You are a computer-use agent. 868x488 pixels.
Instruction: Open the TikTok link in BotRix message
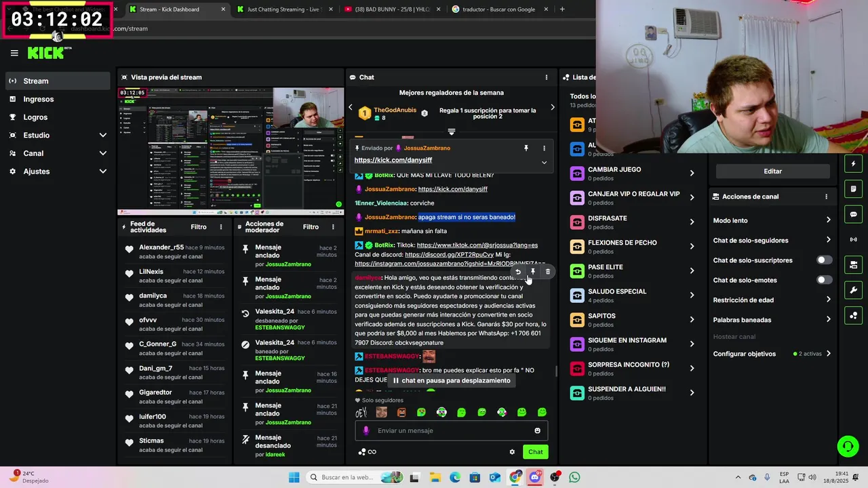point(477,245)
